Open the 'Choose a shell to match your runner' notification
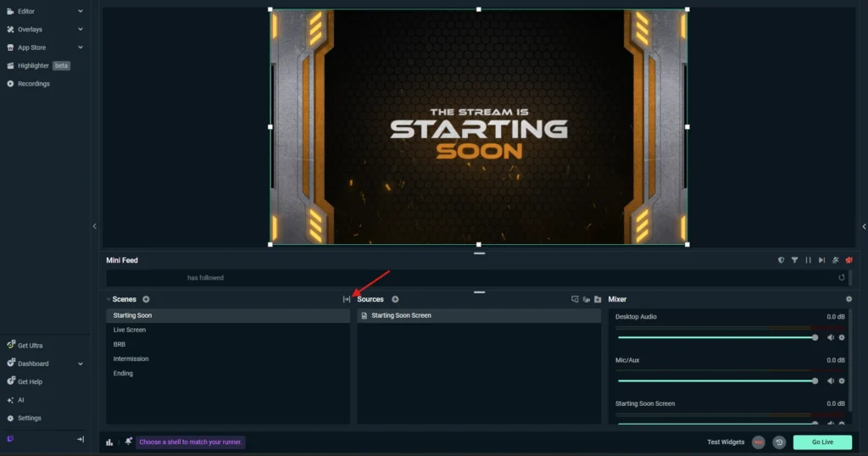868x456 pixels. click(191, 442)
